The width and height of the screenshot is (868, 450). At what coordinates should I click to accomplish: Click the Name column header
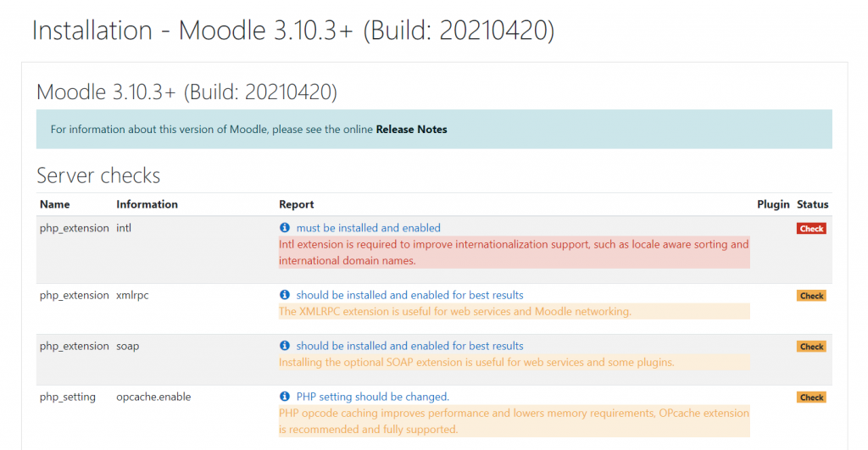coord(55,204)
